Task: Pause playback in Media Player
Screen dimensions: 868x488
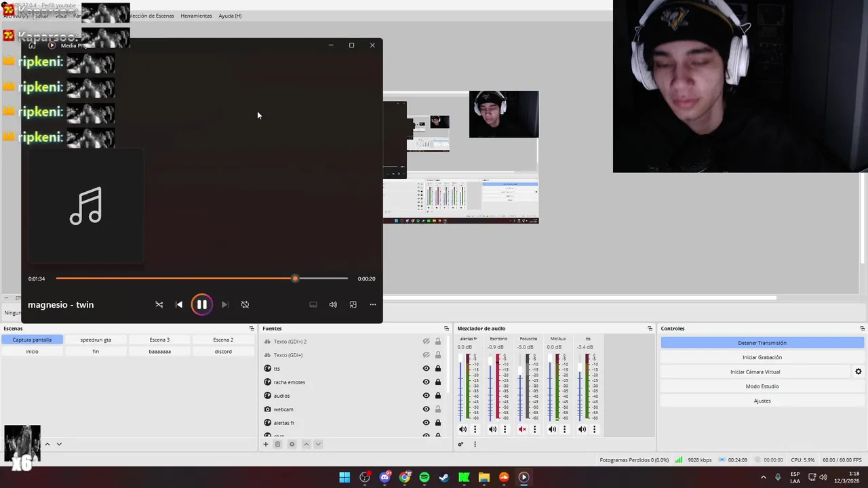Action: click(201, 305)
